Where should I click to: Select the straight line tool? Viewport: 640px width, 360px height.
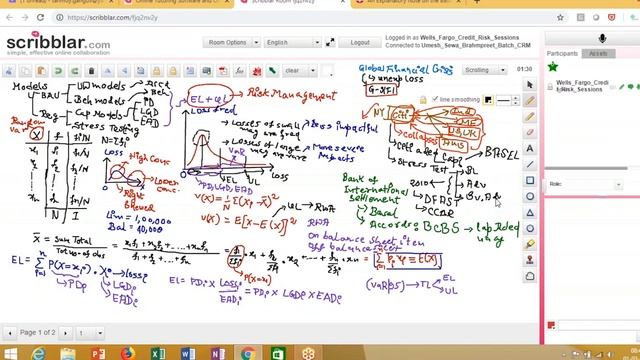point(530,164)
